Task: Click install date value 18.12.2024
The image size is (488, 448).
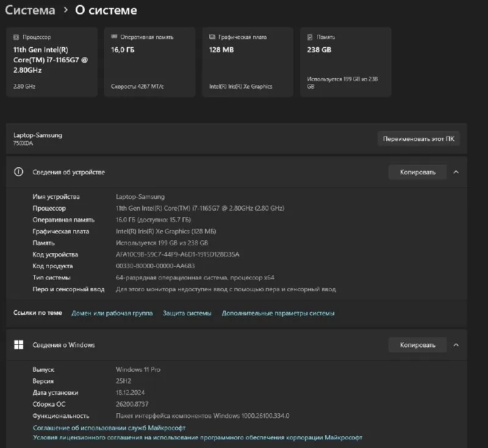Action: click(131, 392)
